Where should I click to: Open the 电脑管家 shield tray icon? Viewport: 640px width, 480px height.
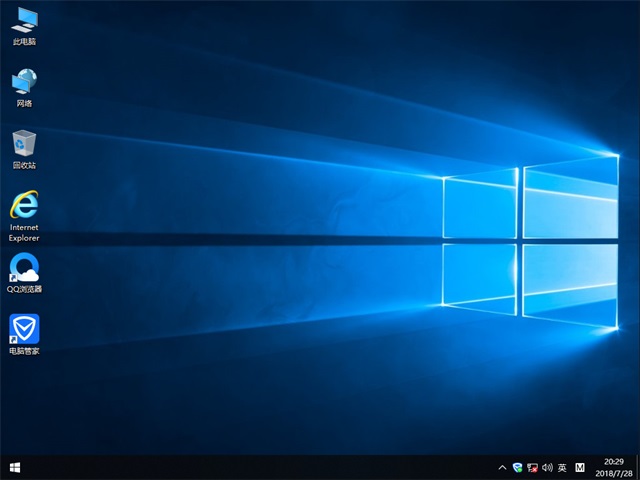517,467
